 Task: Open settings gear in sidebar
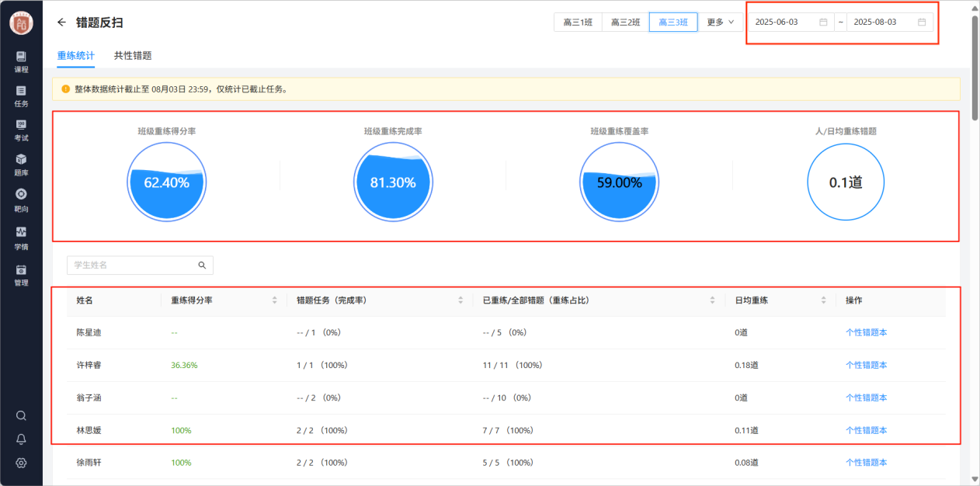(x=21, y=463)
